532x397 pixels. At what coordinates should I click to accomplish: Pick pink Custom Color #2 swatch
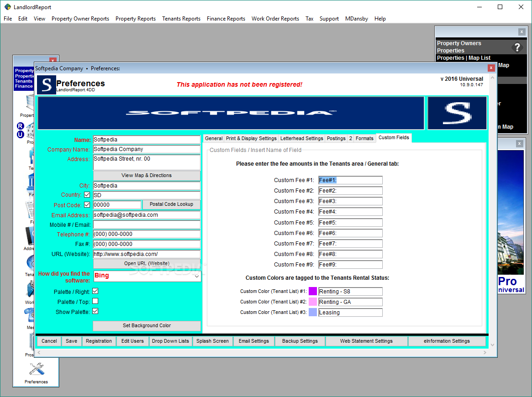coord(312,302)
